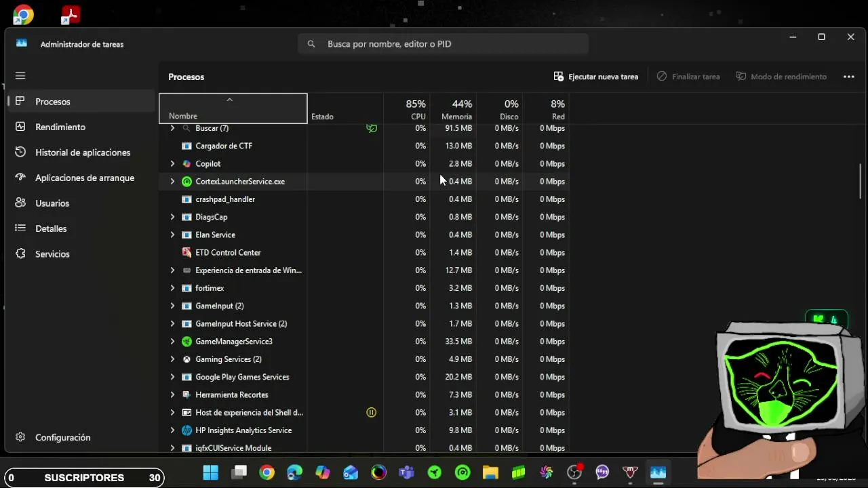Click the yellow suspended icon on Host de experiencia row
Screen dimensions: 868x488
(x=371, y=412)
